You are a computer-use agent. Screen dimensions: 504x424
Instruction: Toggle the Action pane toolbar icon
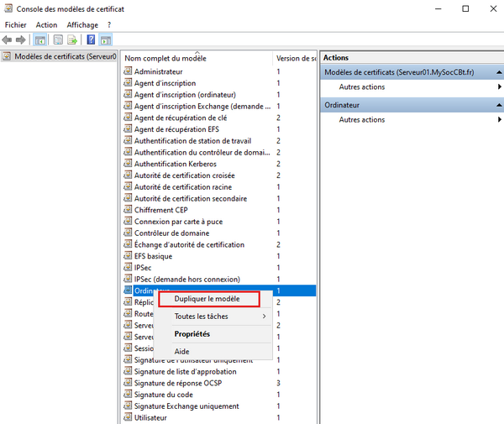[106, 39]
